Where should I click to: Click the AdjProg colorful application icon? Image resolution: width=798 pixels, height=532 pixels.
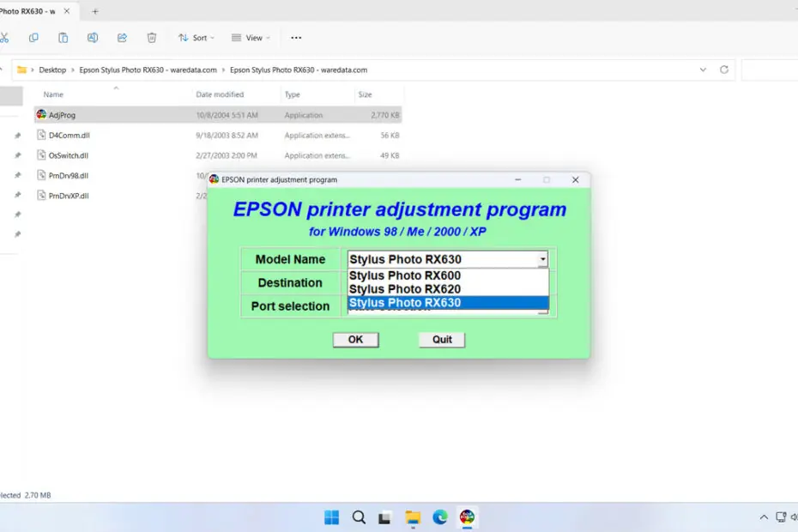[41, 114]
